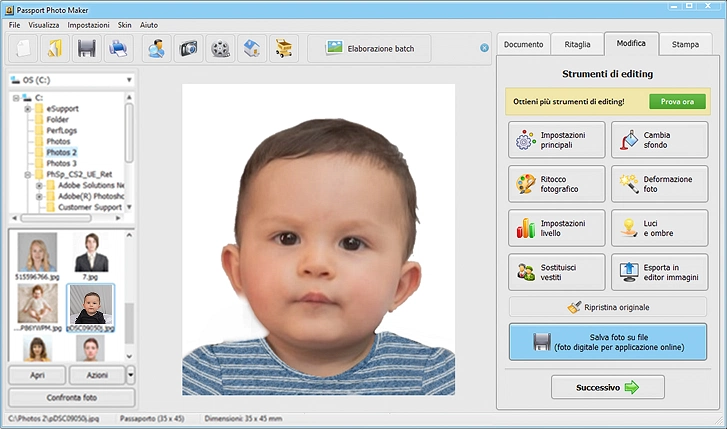Select the baby thumbnail ending PB6YWPM.jpg
Image resolution: width=727 pixels, height=429 pixels.
point(38,307)
